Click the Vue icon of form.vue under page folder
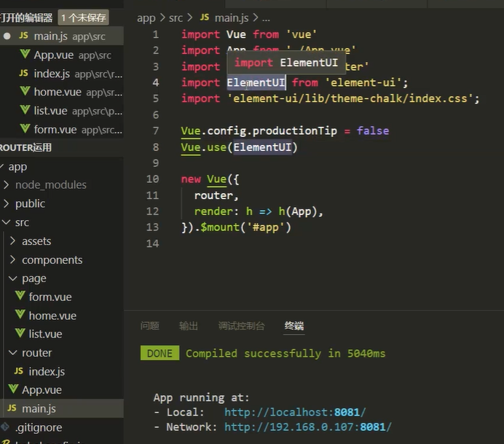 [x=20, y=296]
